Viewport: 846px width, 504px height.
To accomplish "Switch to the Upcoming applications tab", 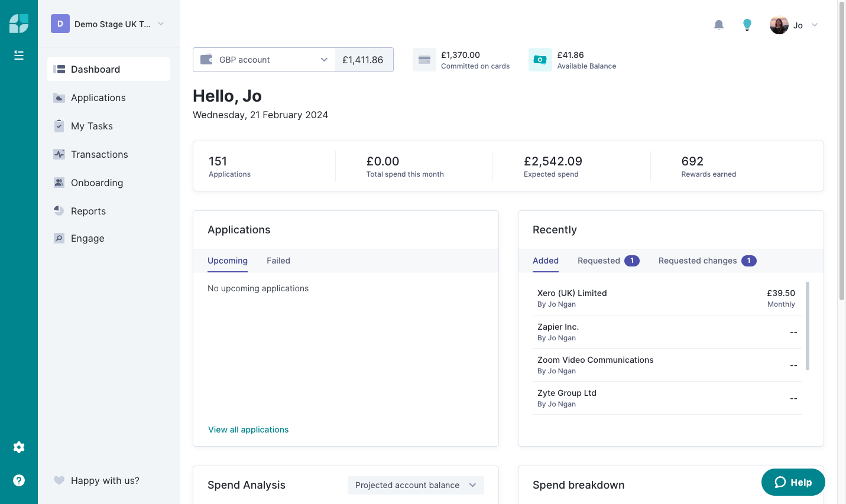I will pyautogui.click(x=228, y=261).
